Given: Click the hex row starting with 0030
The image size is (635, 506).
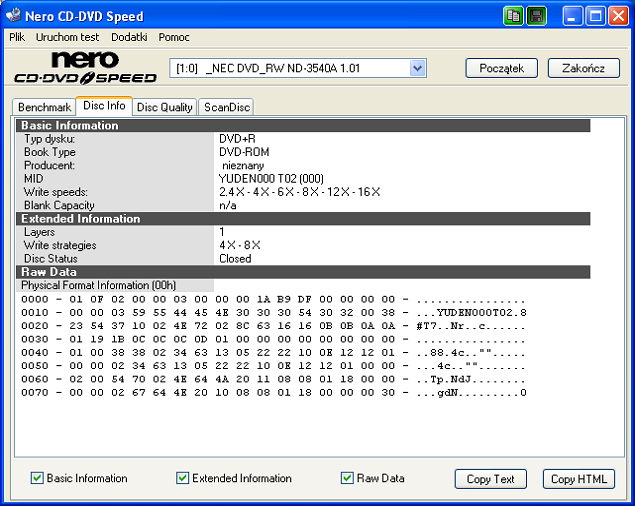Looking at the screenshot, I should pyautogui.click(x=273, y=339).
